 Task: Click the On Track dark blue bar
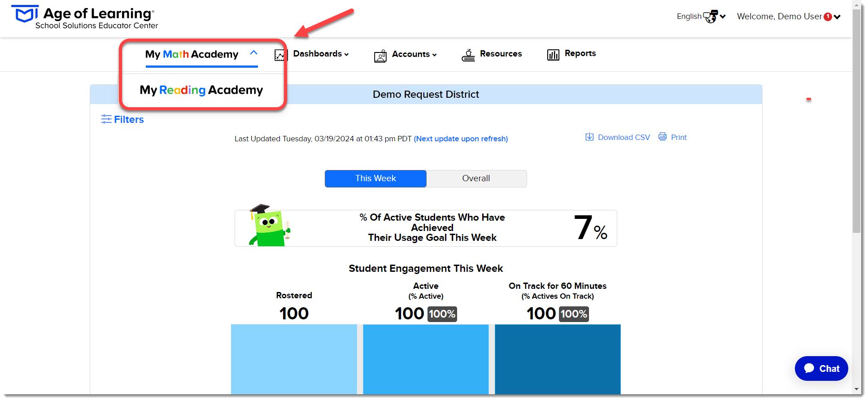click(x=558, y=359)
